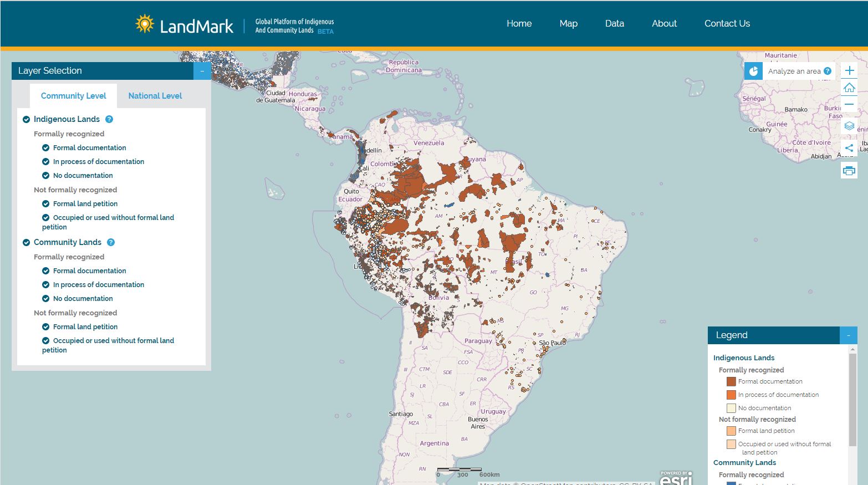Open the basemap layers stack icon
868x485 pixels.
coord(849,126)
